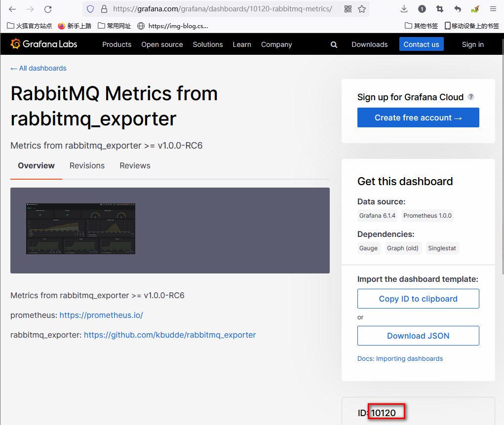Bookmark this page with the star icon
The height and width of the screenshot is (425, 504).
(x=362, y=9)
